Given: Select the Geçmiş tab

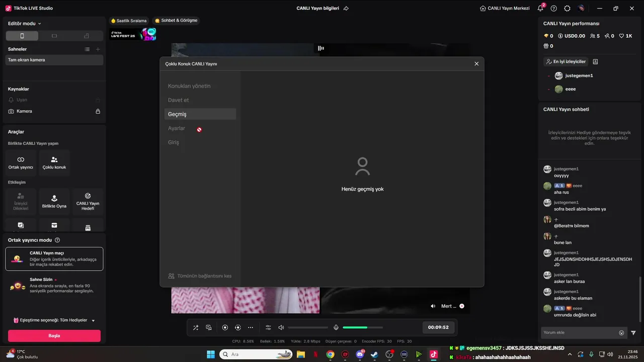Looking at the screenshot, I should (x=200, y=114).
